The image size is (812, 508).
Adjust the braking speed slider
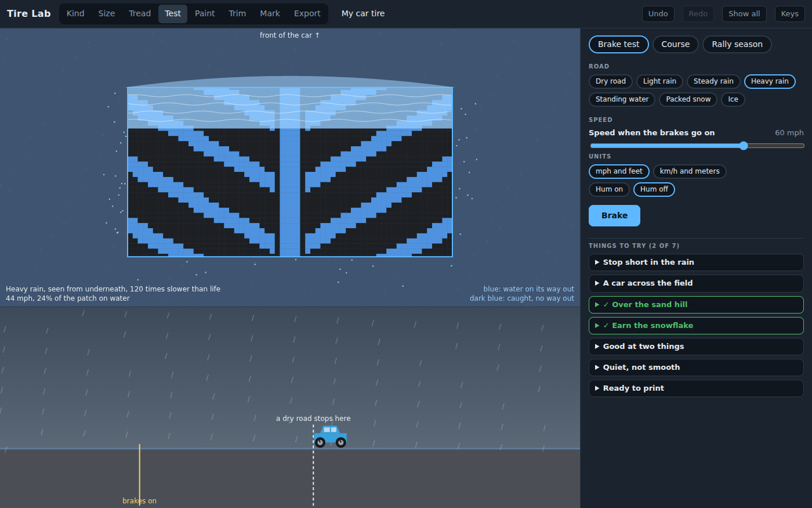tap(697, 146)
